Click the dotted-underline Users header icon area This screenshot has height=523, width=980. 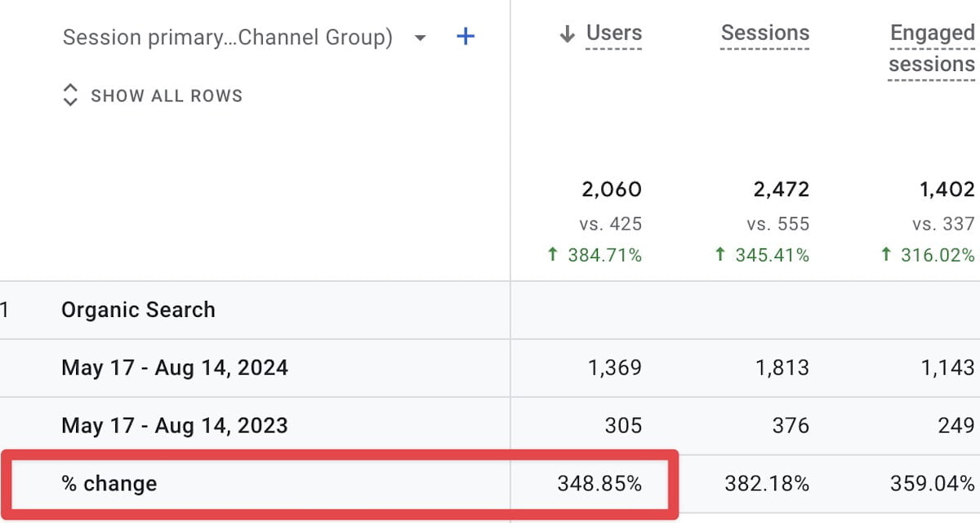tap(612, 33)
